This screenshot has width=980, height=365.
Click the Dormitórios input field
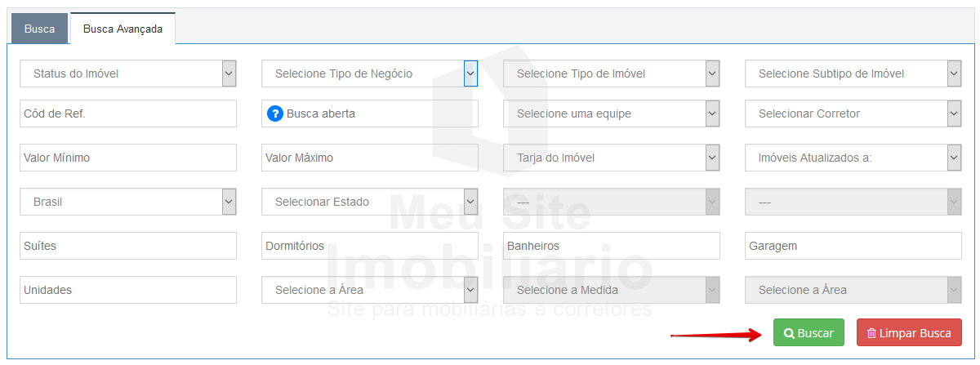pos(369,246)
